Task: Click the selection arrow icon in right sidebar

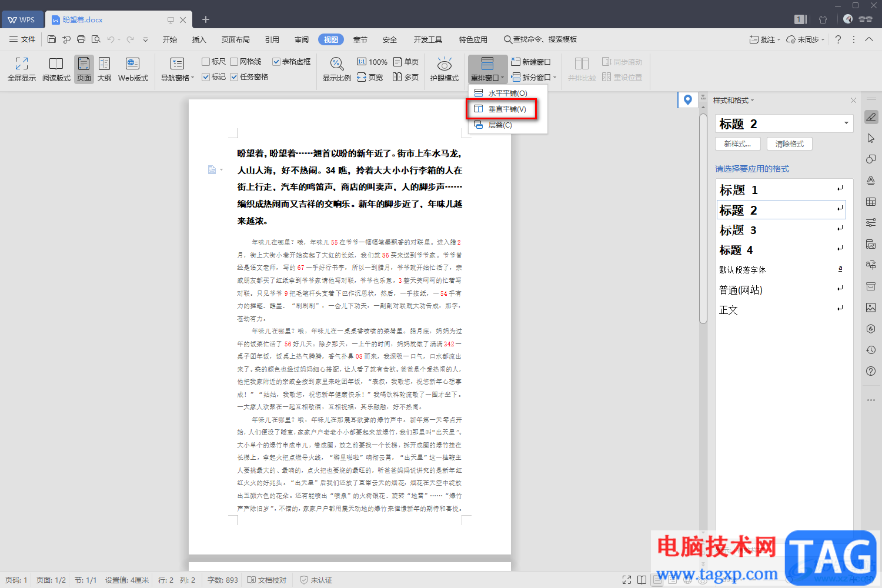Action: click(871, 138)
